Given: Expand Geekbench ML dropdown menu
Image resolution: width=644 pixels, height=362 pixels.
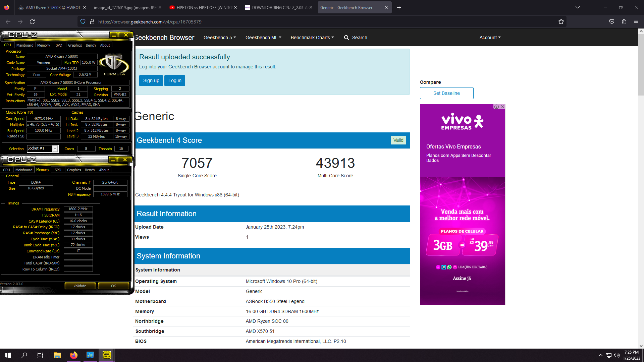Looking at the screenshot, I should (x=263, y=38).
